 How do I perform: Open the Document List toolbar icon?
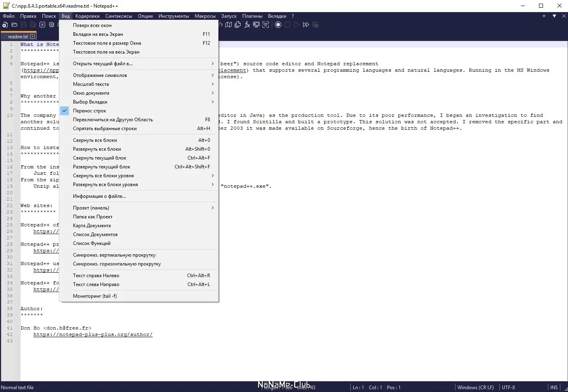point(238,25)
